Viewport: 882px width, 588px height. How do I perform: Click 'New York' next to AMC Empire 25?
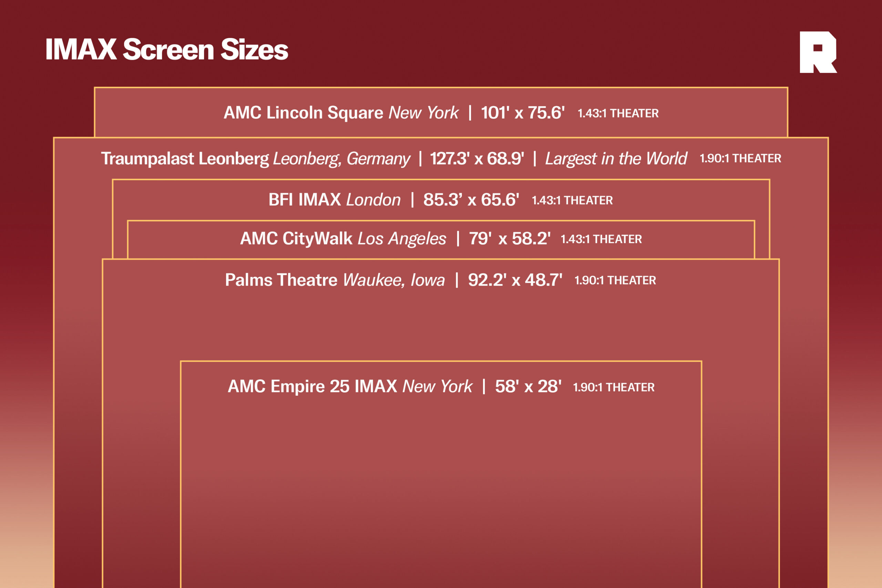tap(437, 386)
